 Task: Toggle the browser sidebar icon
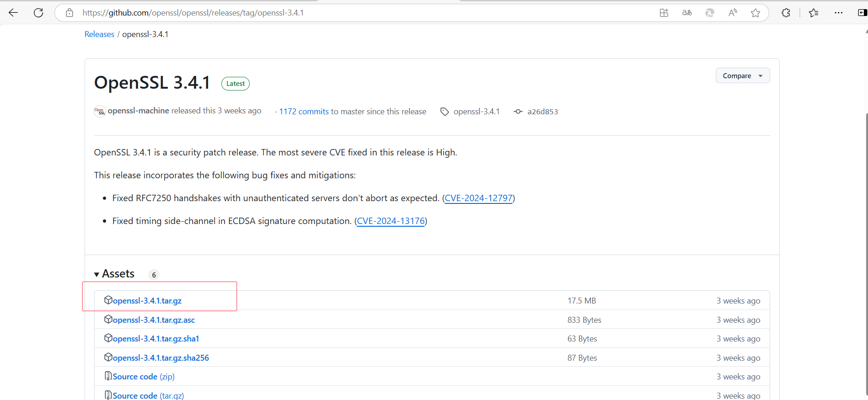863,13
